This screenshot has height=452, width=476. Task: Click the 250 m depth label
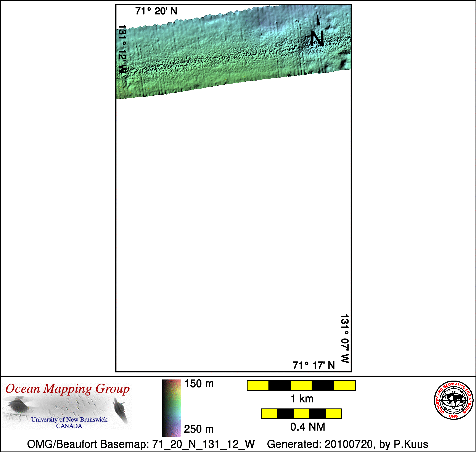tap(199, 429)
